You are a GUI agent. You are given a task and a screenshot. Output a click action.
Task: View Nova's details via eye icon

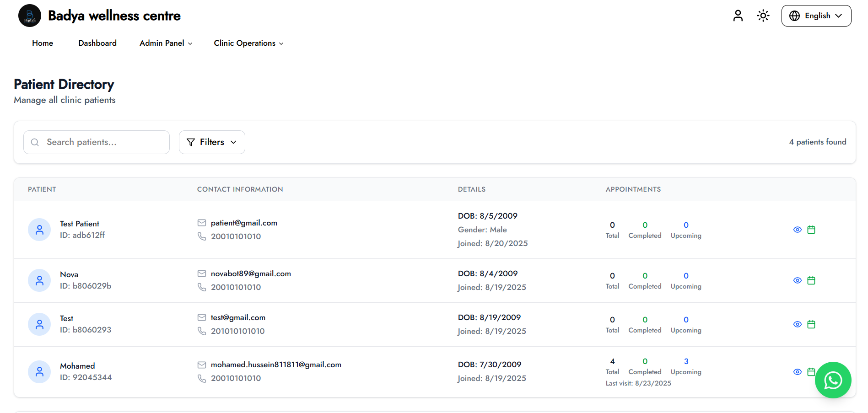tap(798, 280)
